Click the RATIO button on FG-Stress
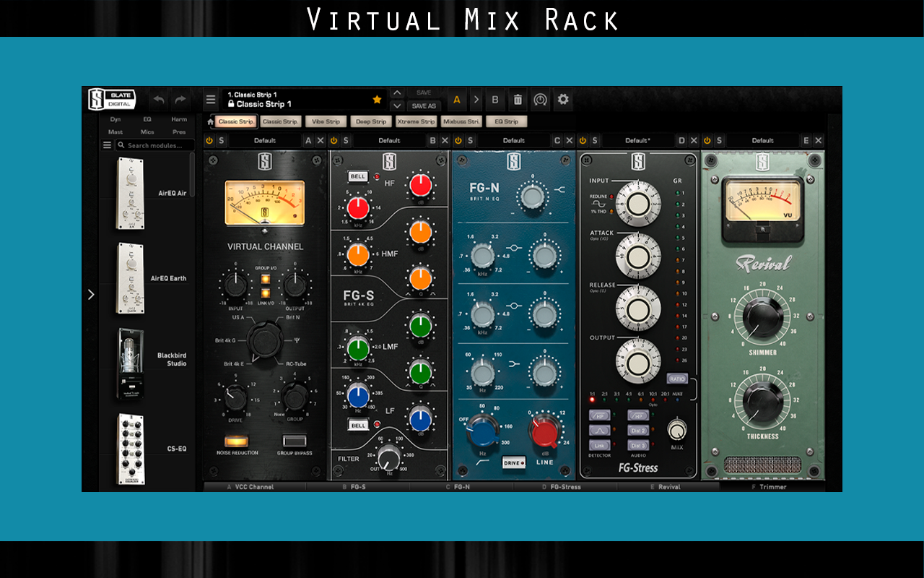 pos(677,379)
